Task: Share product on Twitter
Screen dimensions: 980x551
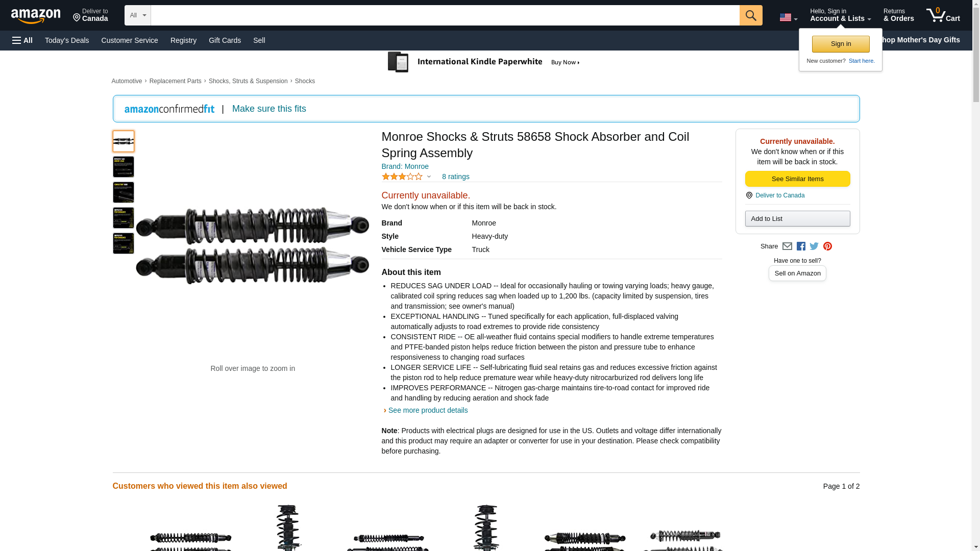Action: pos(814,246)
